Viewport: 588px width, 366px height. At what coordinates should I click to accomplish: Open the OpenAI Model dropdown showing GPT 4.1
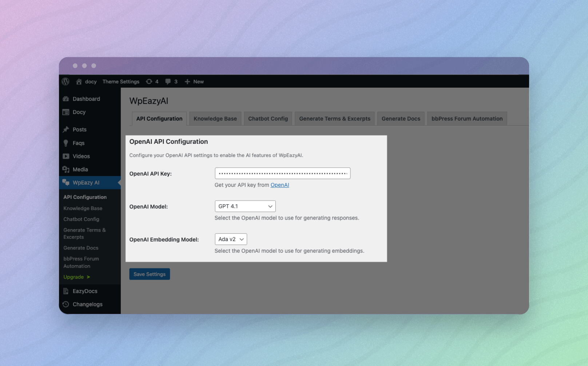coord(245,206)
